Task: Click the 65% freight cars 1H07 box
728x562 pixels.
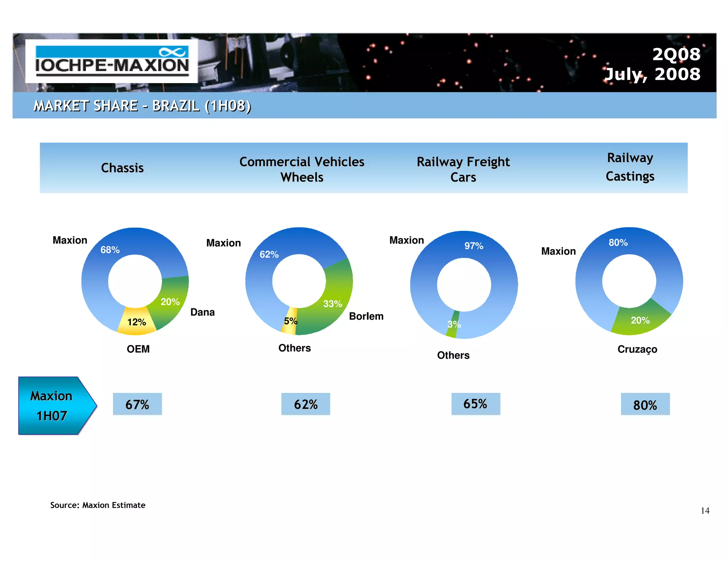Action: tap(476, 404)
